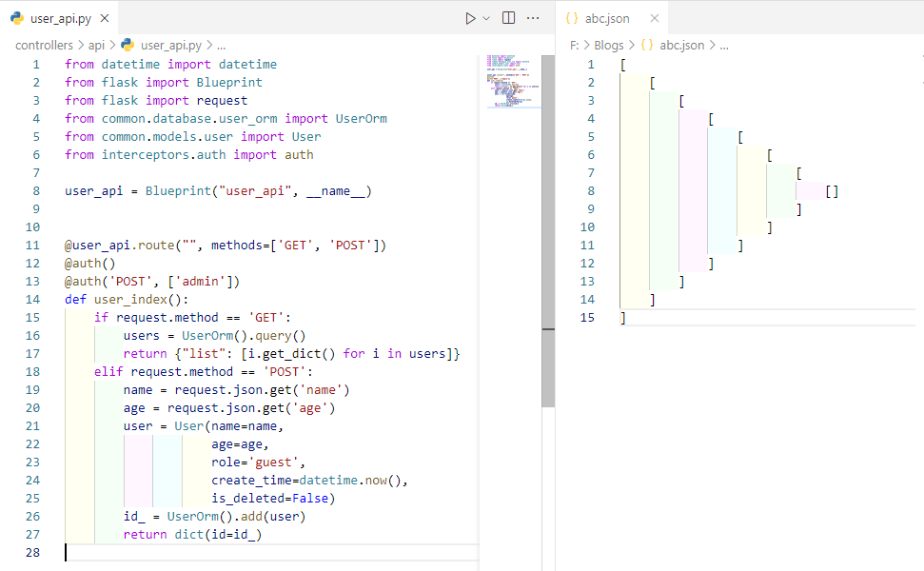Click the braces icon in the abc.json breadcrumb
This screenshot has height=571, width=924.
[x=646, y=46]
